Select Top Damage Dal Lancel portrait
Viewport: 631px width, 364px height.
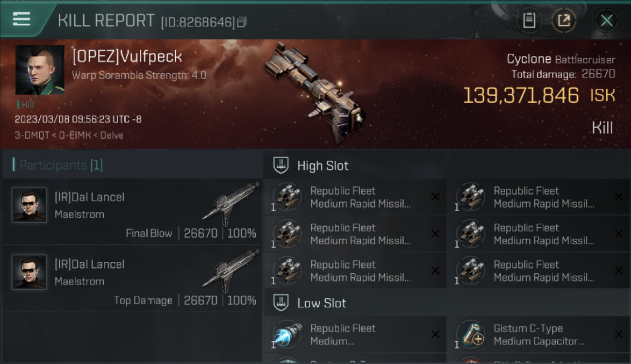click(30, 272)
